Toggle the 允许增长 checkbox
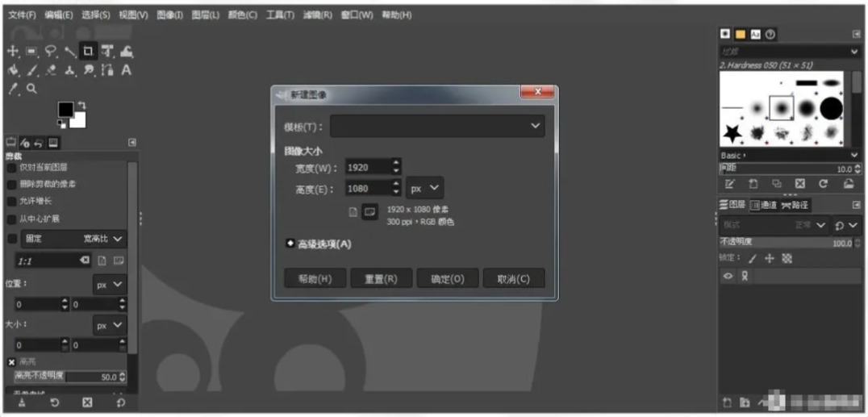This screenshot has width=868, height=417. click(x=11, y=202)
